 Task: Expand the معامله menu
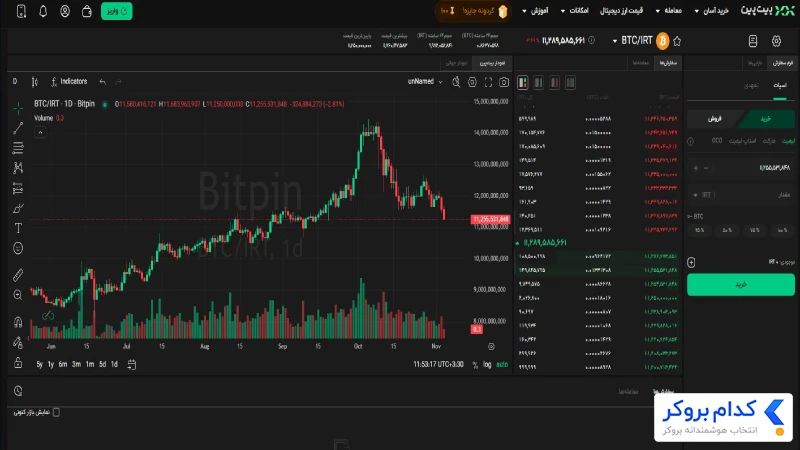coord(669,11)
